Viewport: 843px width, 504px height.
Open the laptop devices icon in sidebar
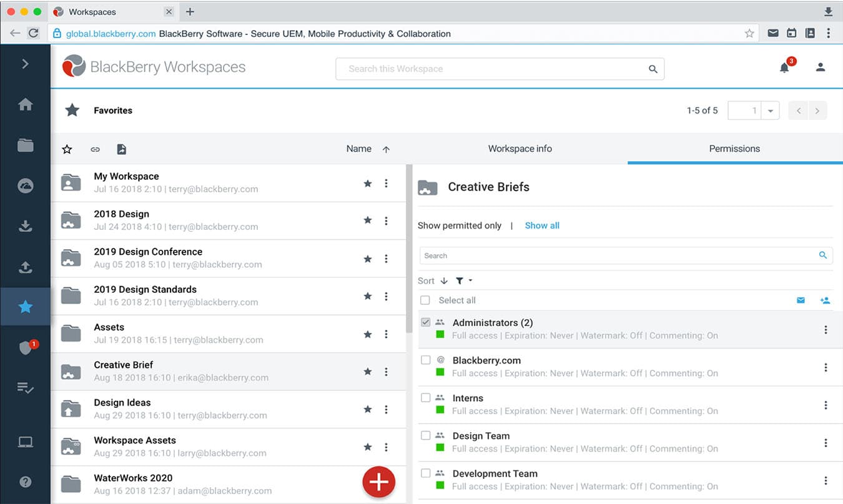(26, 442)
